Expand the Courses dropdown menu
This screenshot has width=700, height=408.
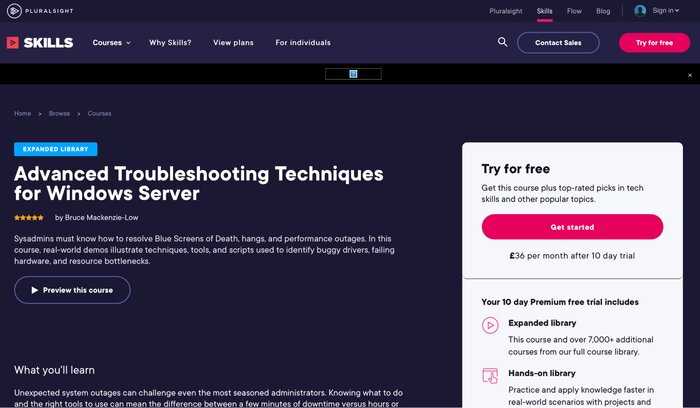coord(112,43)
